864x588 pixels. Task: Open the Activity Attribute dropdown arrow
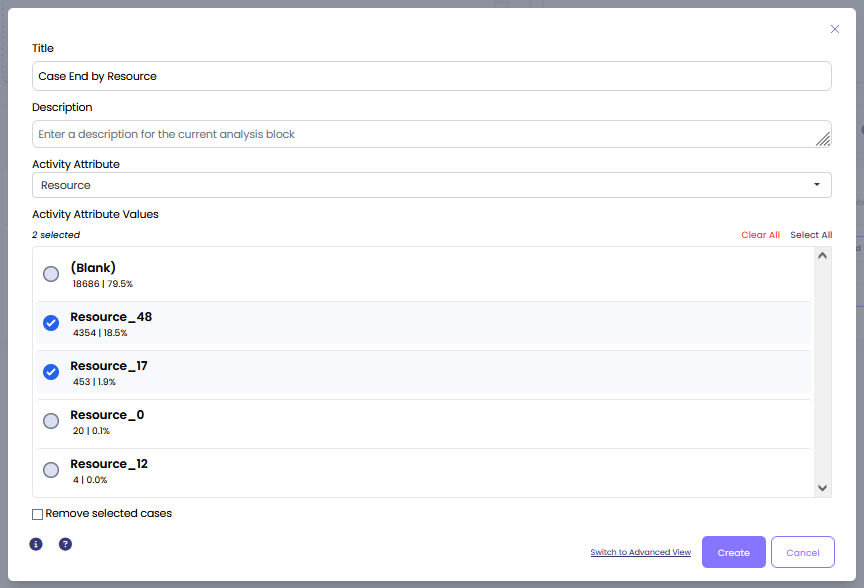point(817,185)
